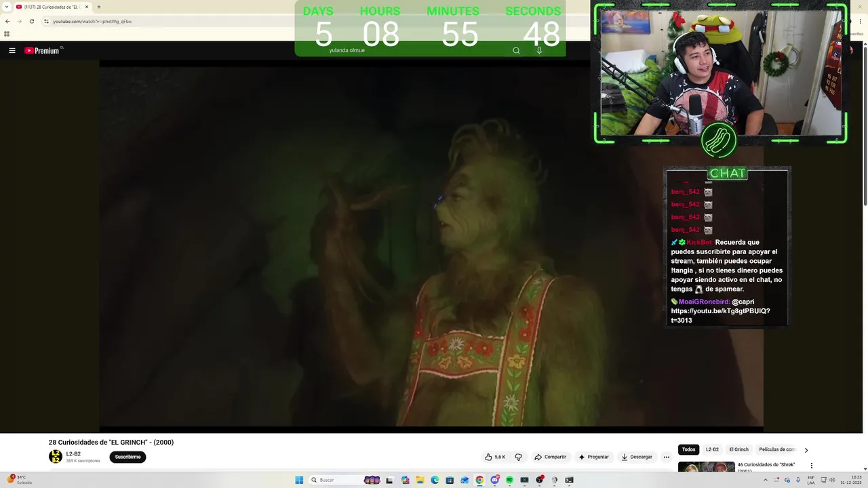Open the L2-B2 channel avatar
Screen dimensions: 868x488
coord(55,457)
